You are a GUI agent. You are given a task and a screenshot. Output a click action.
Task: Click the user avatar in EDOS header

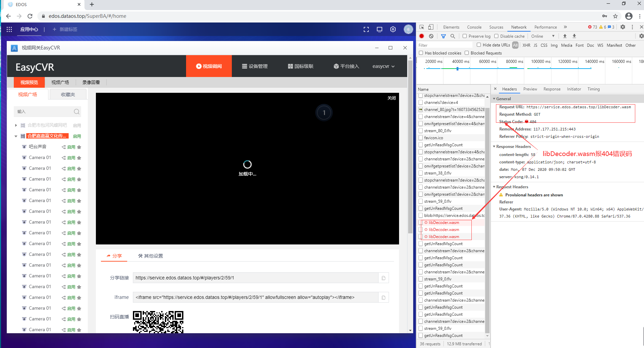[408, 29]
